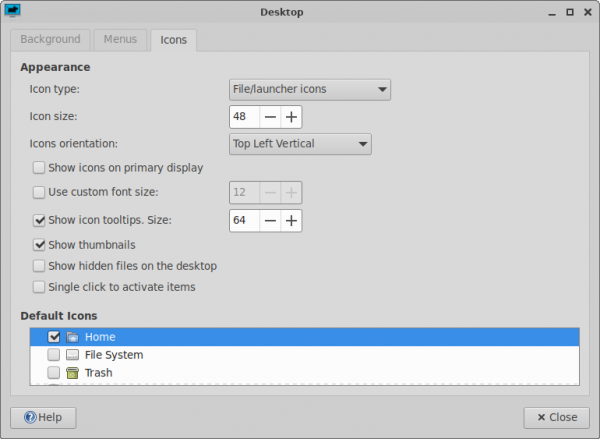This screenshot has height=439, width=600.
Task: Uncheck Show thumbnails
Action: tap(39, 245)
